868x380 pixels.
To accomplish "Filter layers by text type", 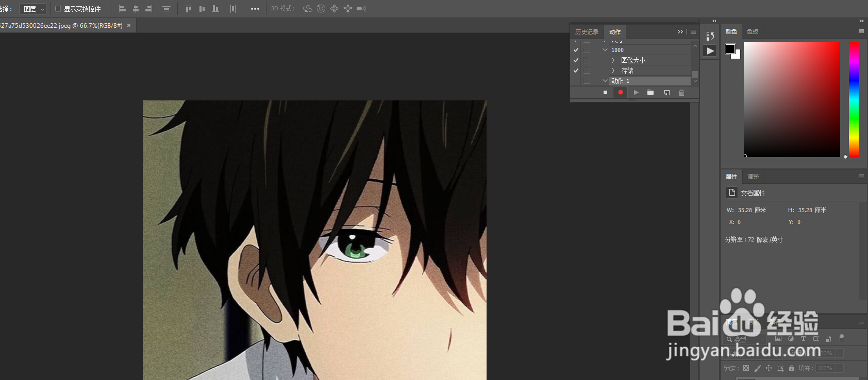I will (803, 339).
